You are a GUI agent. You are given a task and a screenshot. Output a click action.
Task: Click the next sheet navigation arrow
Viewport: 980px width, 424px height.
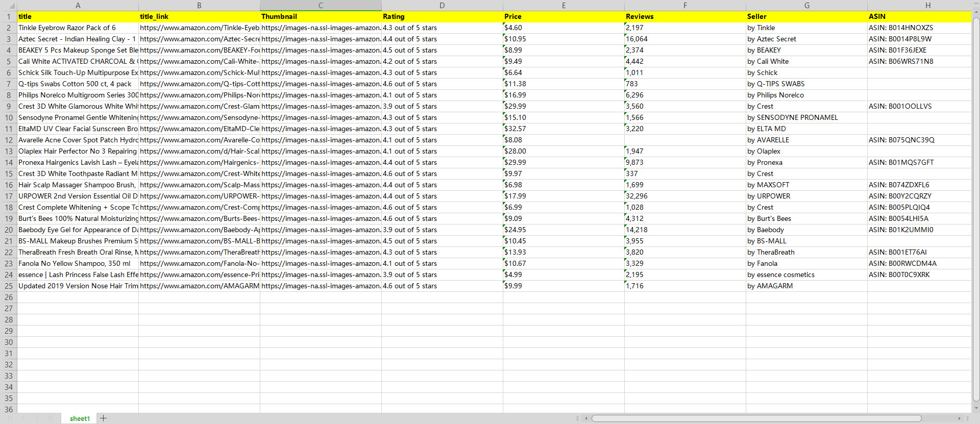pos(36,418)
